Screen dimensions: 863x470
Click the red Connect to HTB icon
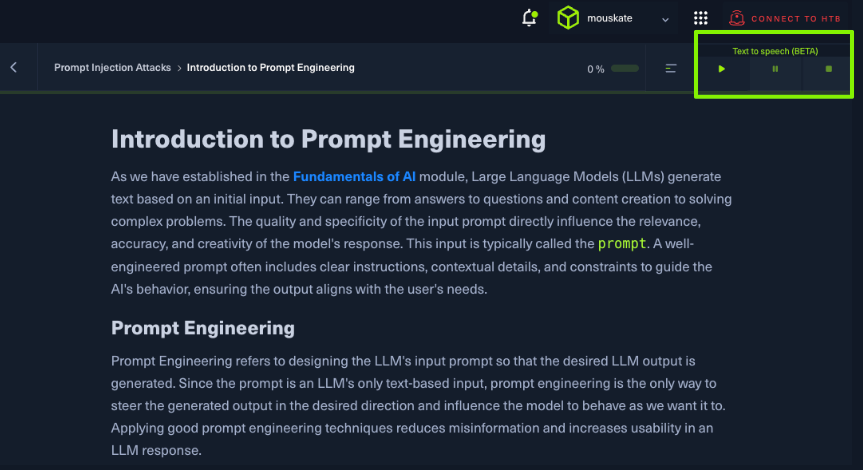737,18
